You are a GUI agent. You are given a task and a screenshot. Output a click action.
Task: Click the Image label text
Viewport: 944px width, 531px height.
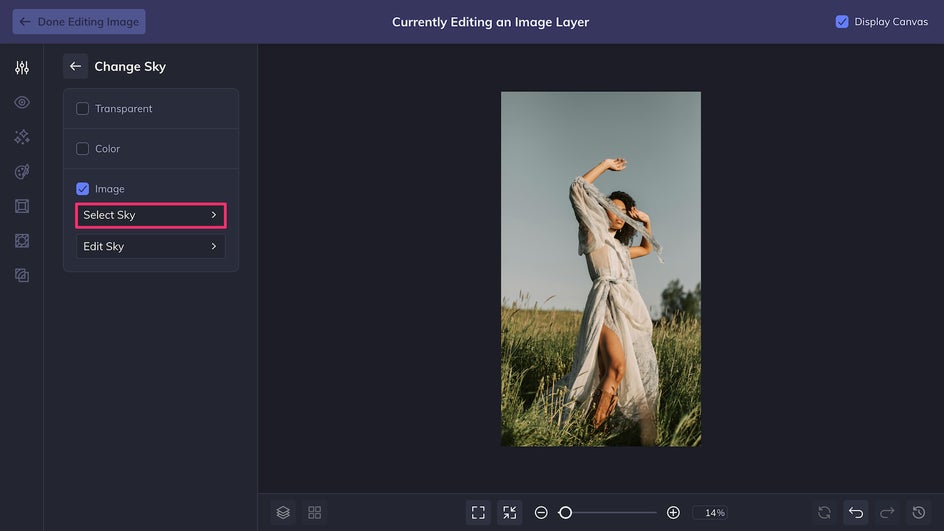(x=110, y=188)
